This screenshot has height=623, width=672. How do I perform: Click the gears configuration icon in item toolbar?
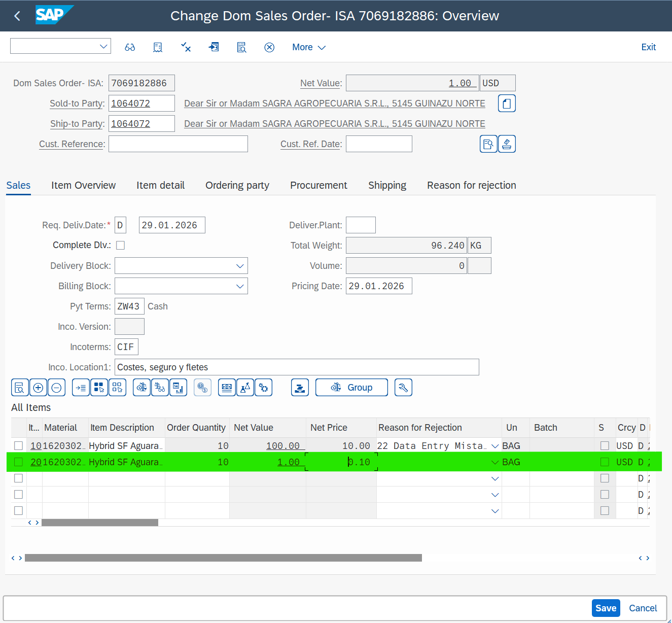click(x=263, y=388)
